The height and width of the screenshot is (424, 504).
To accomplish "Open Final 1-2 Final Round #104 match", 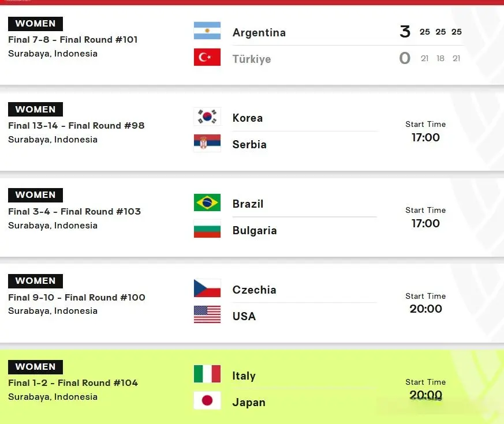I will tap(73, 382).
